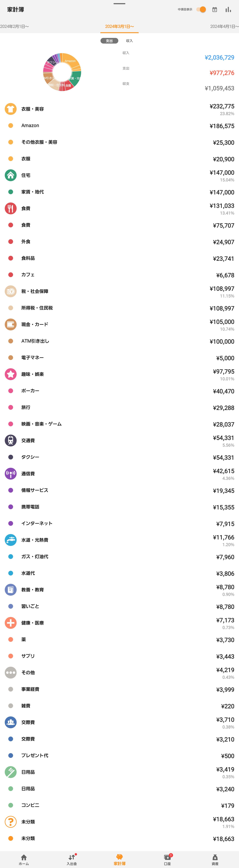Open the bar chart icon in header
This screenshot has width=239, height=868.
pos(228,9)
